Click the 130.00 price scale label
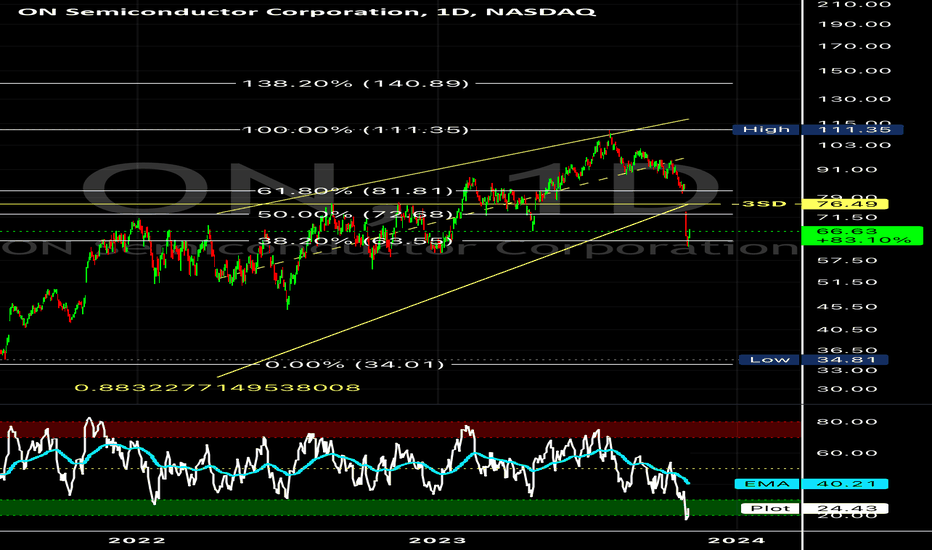The image size is (932, 550). 854,99
